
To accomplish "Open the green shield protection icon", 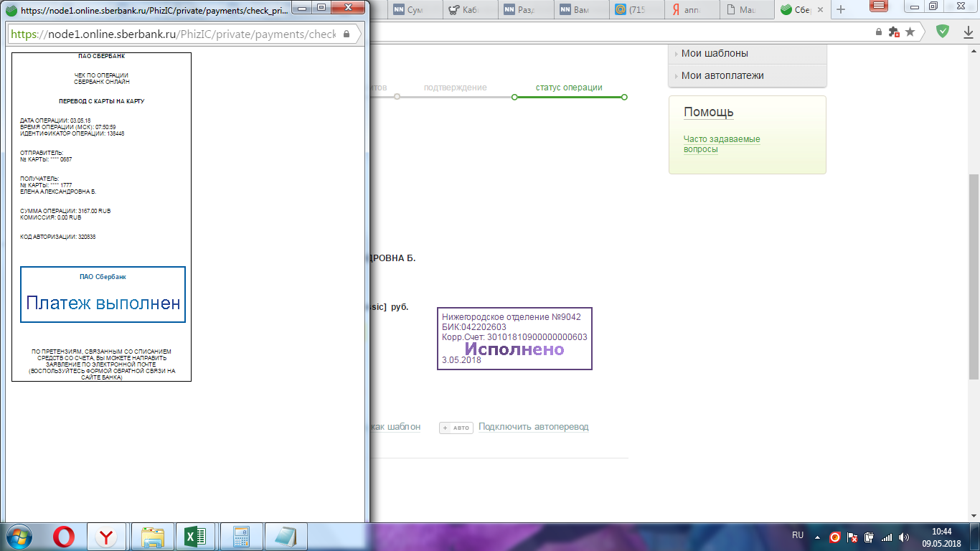I will pos(943,31).
